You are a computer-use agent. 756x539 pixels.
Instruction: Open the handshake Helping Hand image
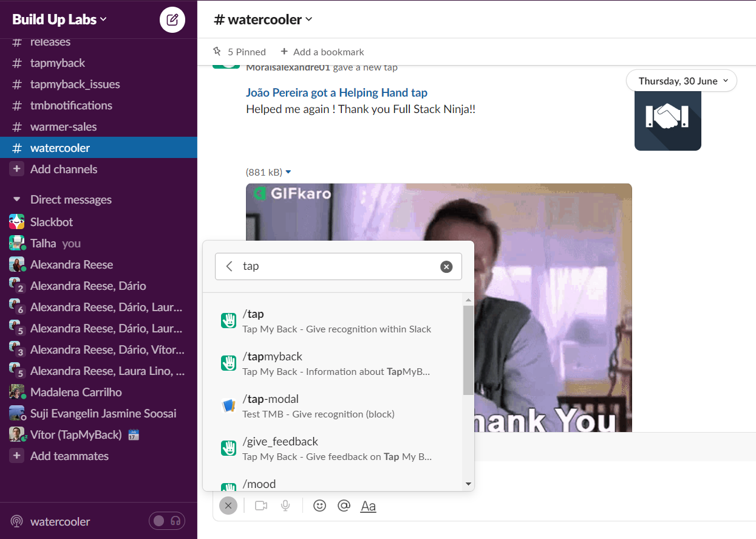coord(668,117)
